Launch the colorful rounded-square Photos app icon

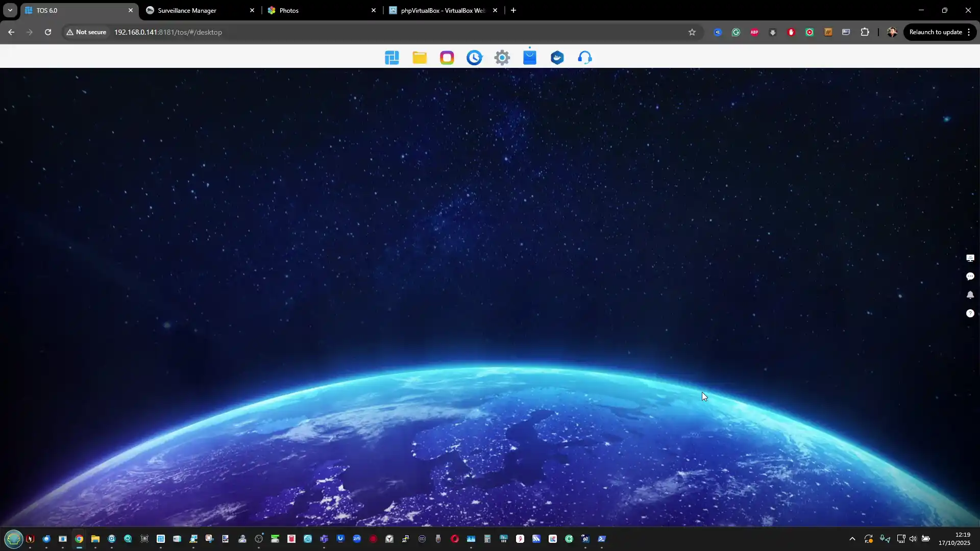point(447,58)
